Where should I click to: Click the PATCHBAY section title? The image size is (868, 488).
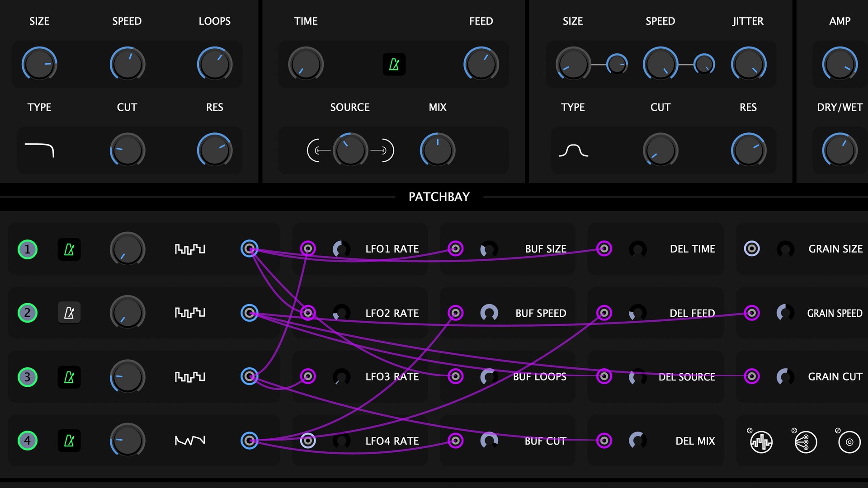click(439, 197)
